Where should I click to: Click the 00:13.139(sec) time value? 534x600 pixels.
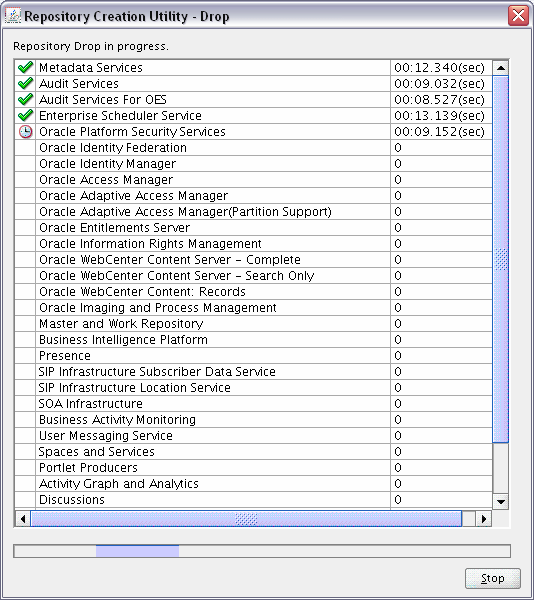pyautogui.click(x=440, y=116)
